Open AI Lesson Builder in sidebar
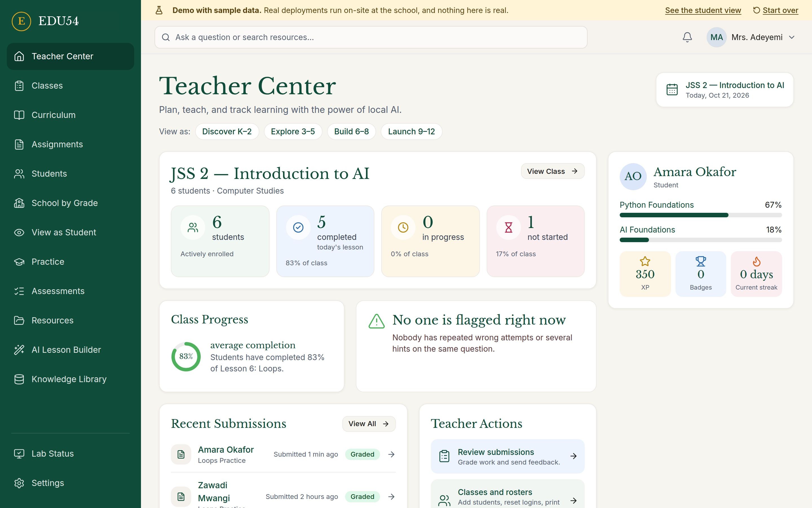 tap(70, 350)
